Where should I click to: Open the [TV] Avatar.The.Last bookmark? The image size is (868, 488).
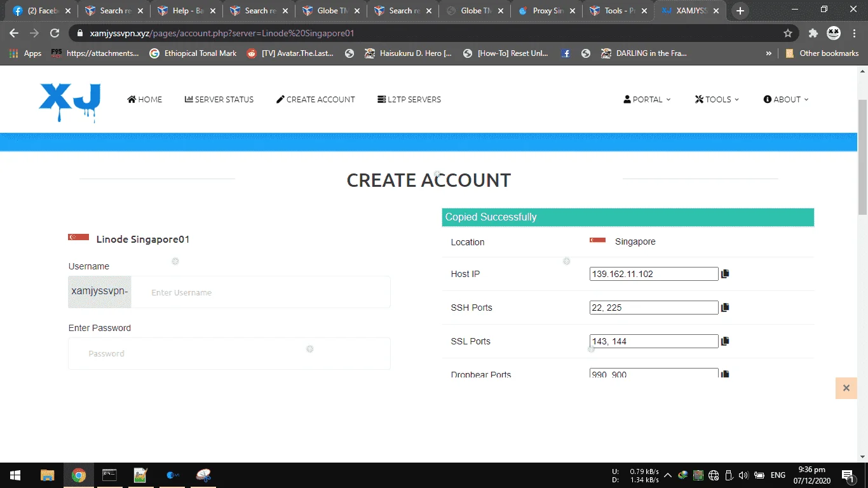pyautogui.click(x=290, y=53)
